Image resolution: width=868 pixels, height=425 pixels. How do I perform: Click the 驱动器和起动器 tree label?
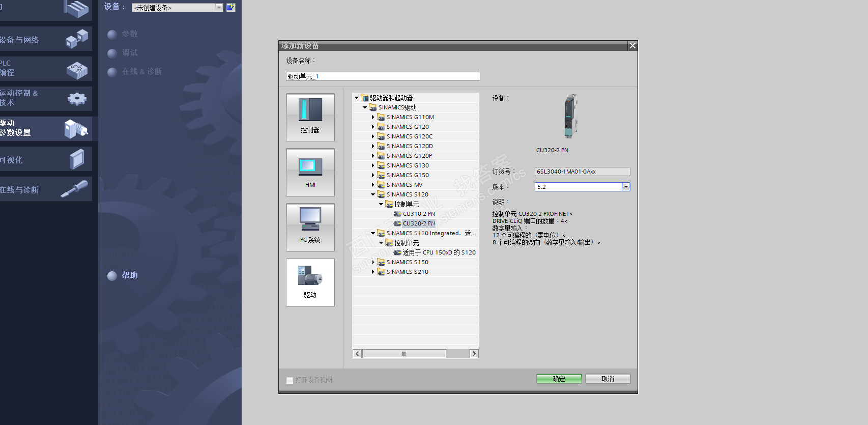coord(391,98)
